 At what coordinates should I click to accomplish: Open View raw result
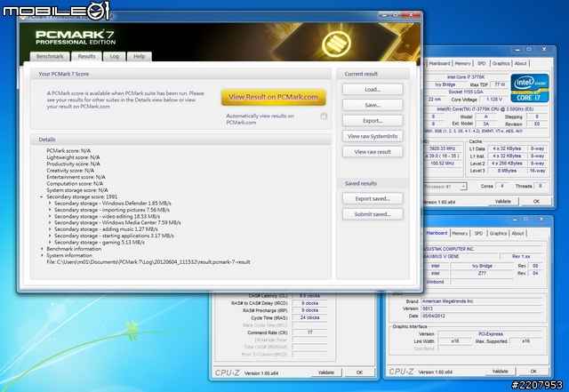click(x=373, y=152)
